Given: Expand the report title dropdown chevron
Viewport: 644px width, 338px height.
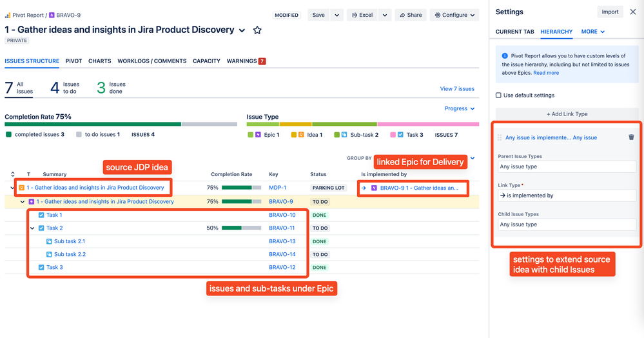Looking at the screenshot, I should [x=242, y=30].
